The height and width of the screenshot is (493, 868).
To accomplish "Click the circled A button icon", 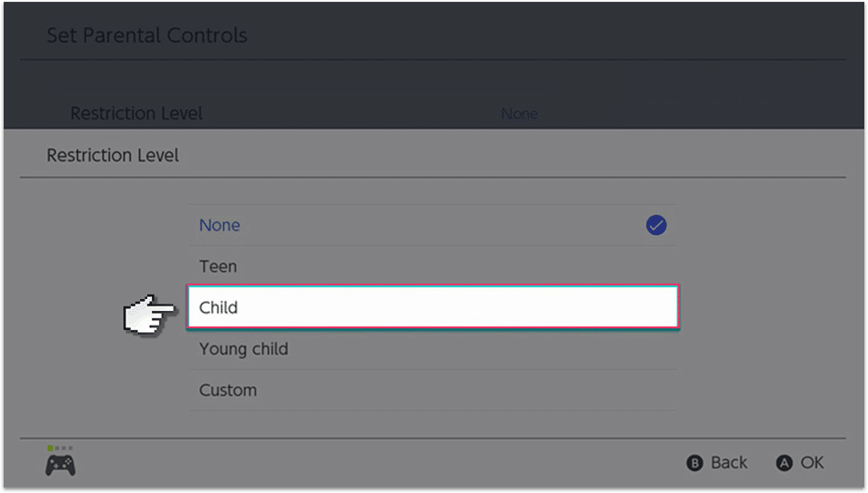I will (x=784, y=464).
